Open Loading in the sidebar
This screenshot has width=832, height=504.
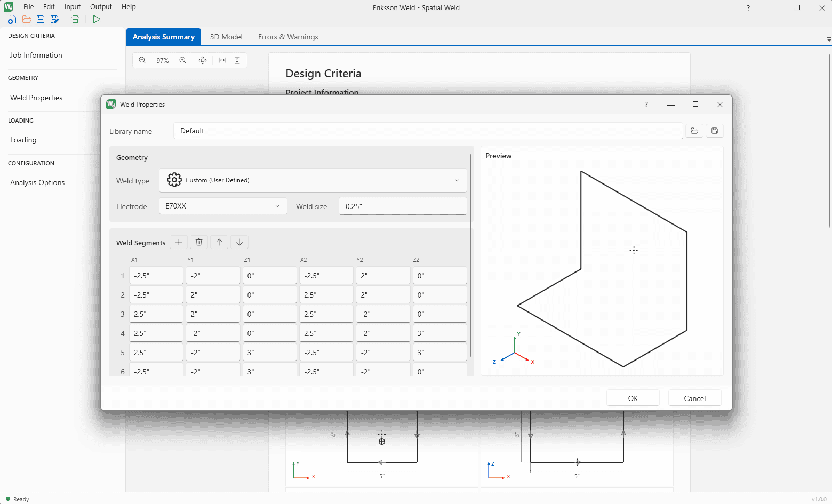pyautogui.click(x=23, y=140)
